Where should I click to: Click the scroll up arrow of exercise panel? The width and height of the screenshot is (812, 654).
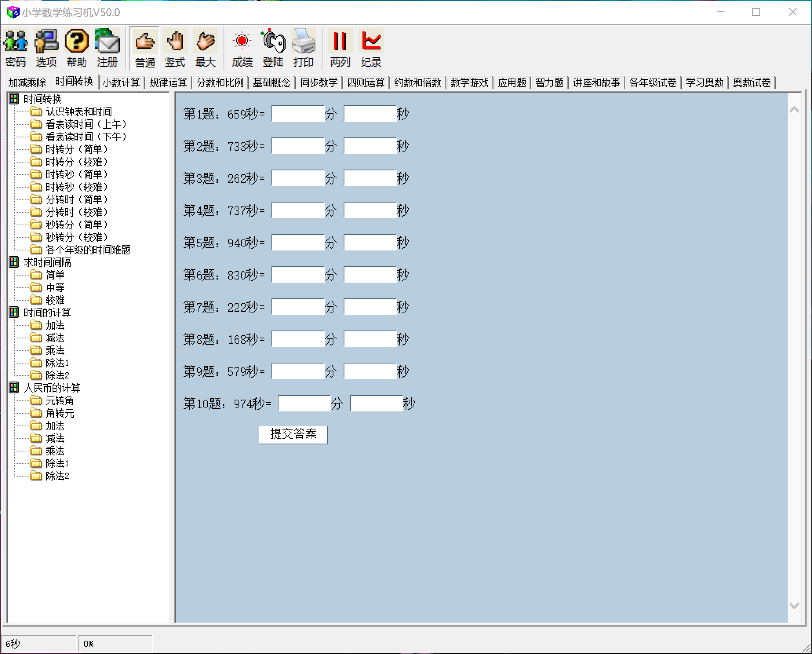click(x=794, y=110)
